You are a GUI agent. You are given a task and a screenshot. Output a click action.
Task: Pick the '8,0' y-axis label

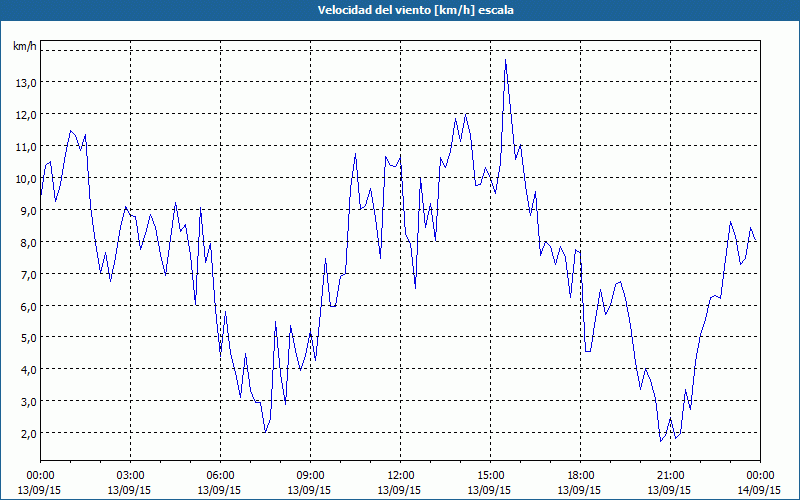point(28,242)
